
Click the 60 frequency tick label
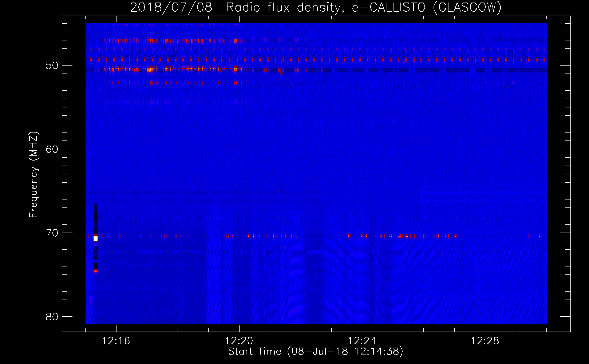click(x=52, y=149)
